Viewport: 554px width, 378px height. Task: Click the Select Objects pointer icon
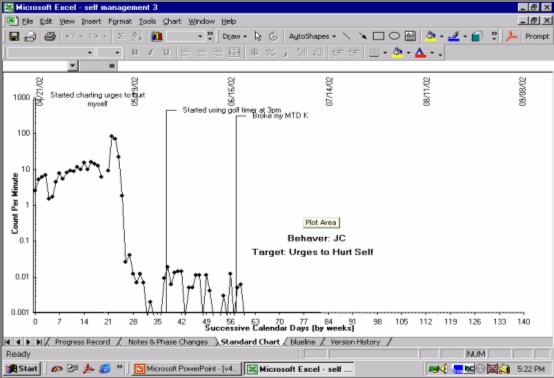(258, 36)
